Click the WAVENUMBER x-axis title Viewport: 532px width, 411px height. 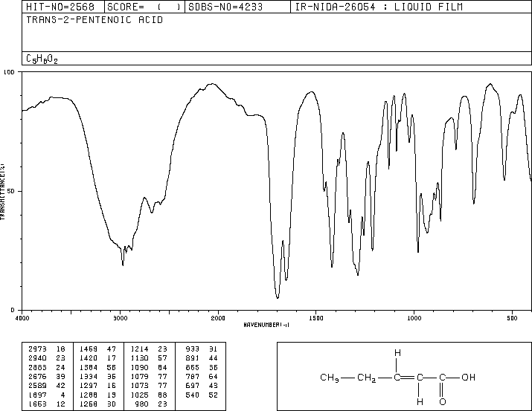point(266,325)
